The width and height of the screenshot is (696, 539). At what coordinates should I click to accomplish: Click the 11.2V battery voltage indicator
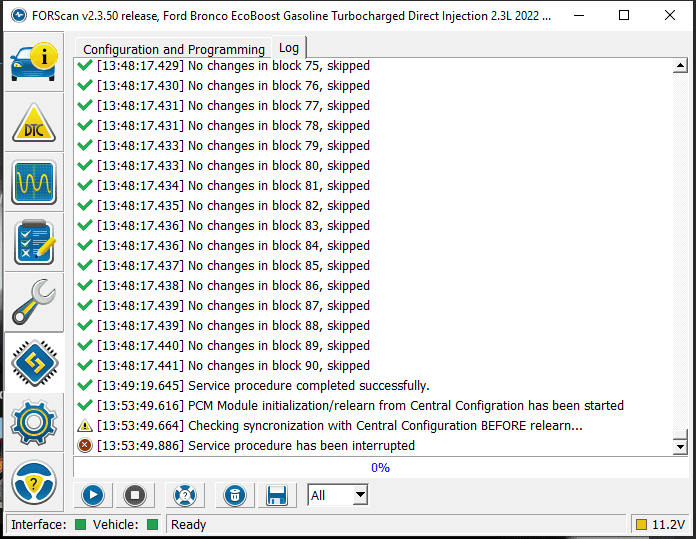tap(661, 524)
